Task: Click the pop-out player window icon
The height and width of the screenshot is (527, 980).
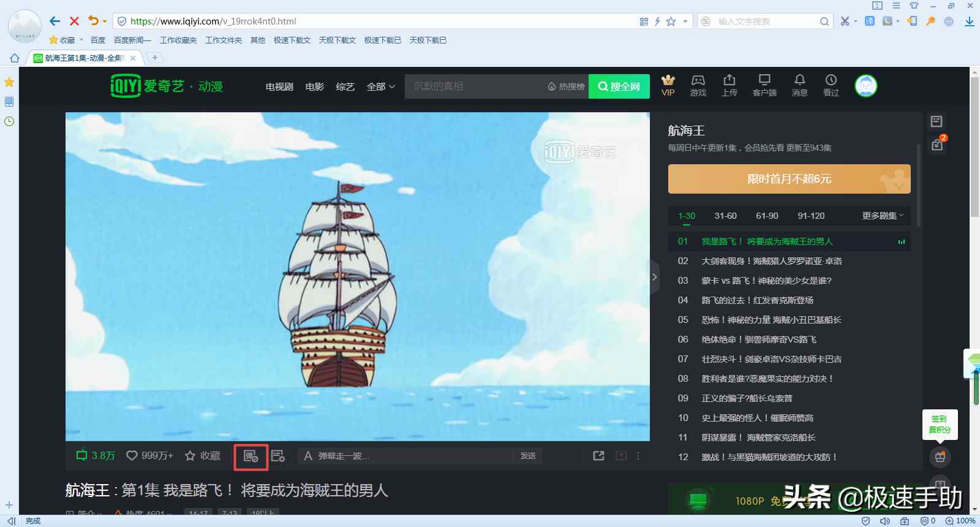Action: pyautogui.click(x=599, y=456)
